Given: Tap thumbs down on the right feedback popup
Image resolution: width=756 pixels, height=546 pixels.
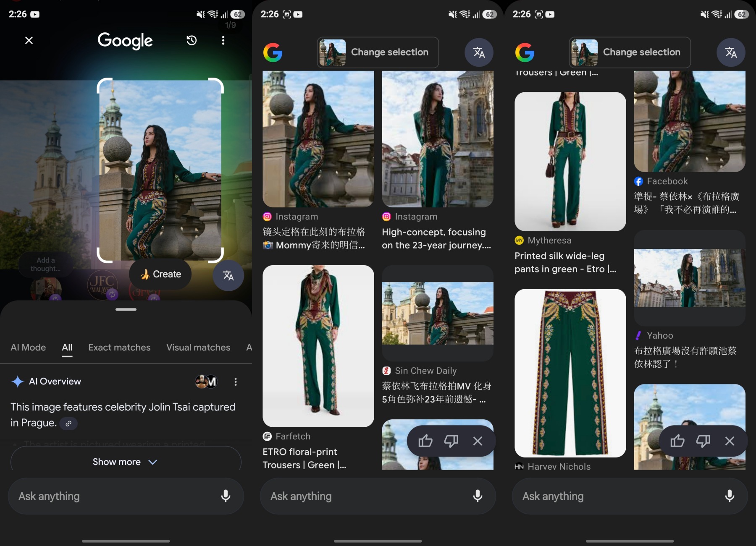Looking at the screenshot, I should pyautogui.click(x=703, y=441).
